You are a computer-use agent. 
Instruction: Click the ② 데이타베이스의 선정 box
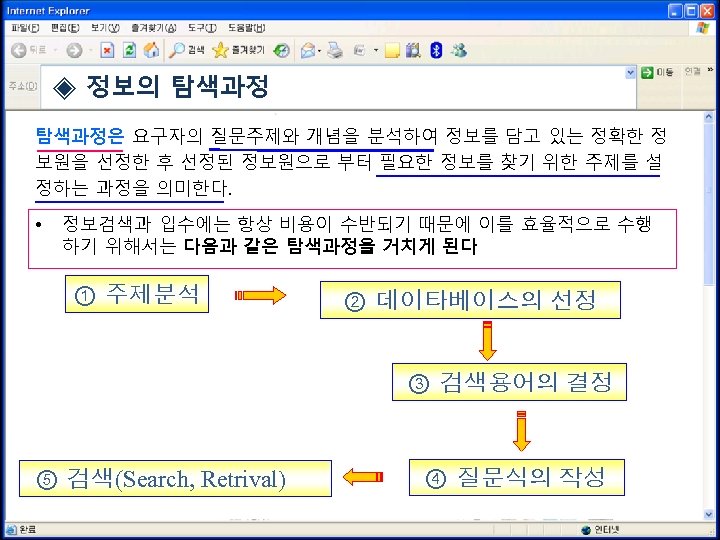point(470,300)
